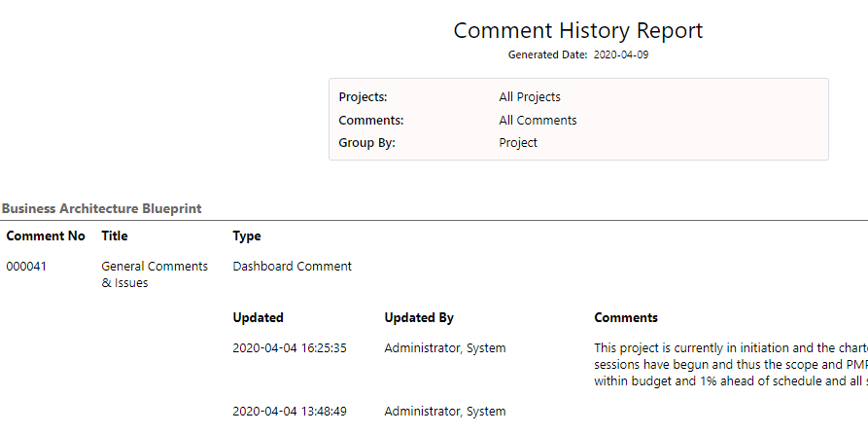The width and height of the screenshot is (868, 434).
Task: Click the Group By Project value
Action: coord(518,142)
